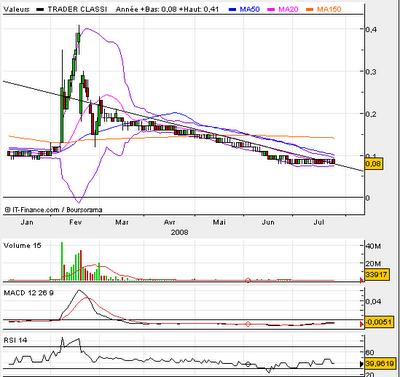Click the 40M volume axis label
Viewport: 400px width, 377px height.
tap(373, 246)
